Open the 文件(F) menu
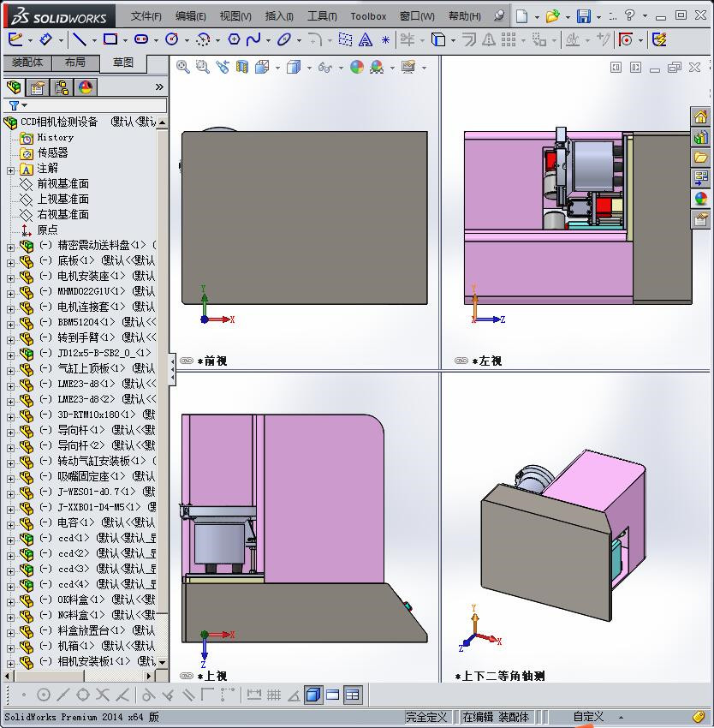 (146, 16)
